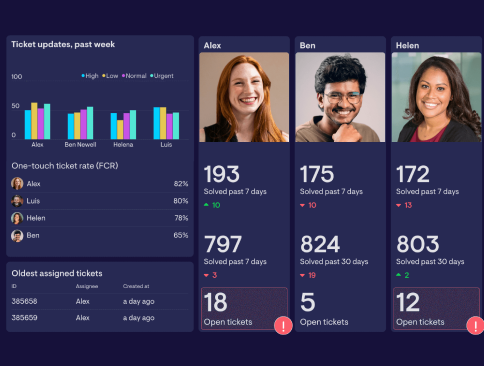The image size is (484, 366).
Task: Click the red down arrow under Ben's 175 solved
Action: 302,205
